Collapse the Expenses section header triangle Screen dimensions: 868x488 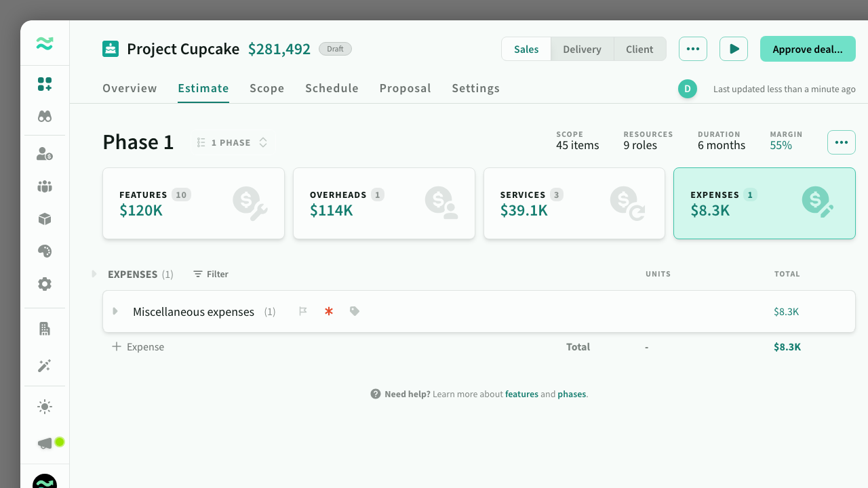coord(94,274)
